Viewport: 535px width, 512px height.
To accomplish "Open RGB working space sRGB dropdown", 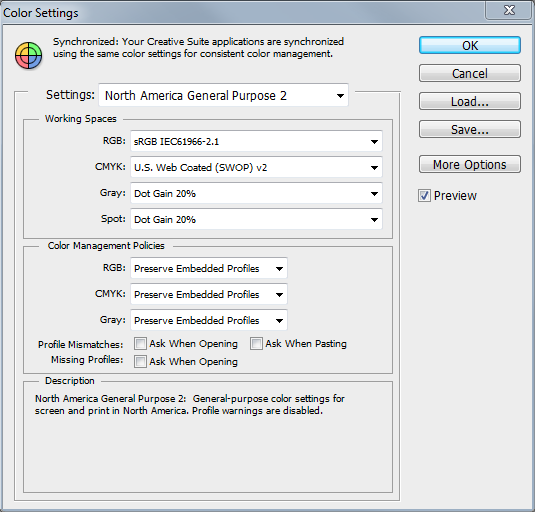I will [x=256, y=141].
